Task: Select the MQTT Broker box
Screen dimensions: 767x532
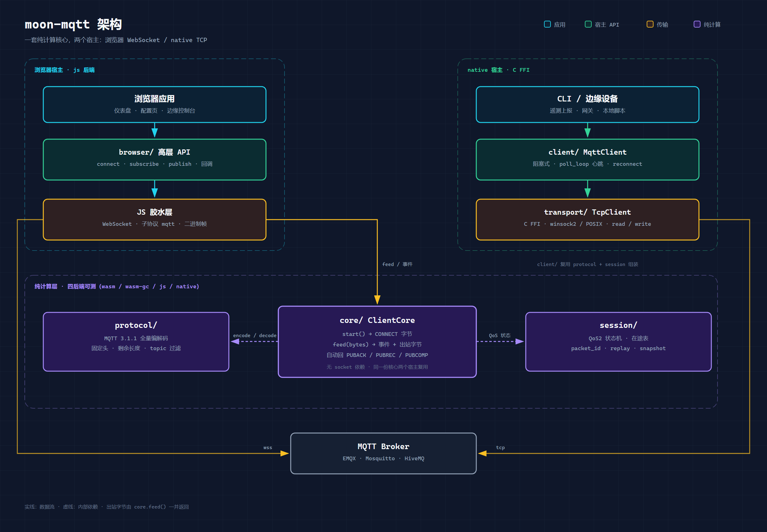Action: (383, 453)
